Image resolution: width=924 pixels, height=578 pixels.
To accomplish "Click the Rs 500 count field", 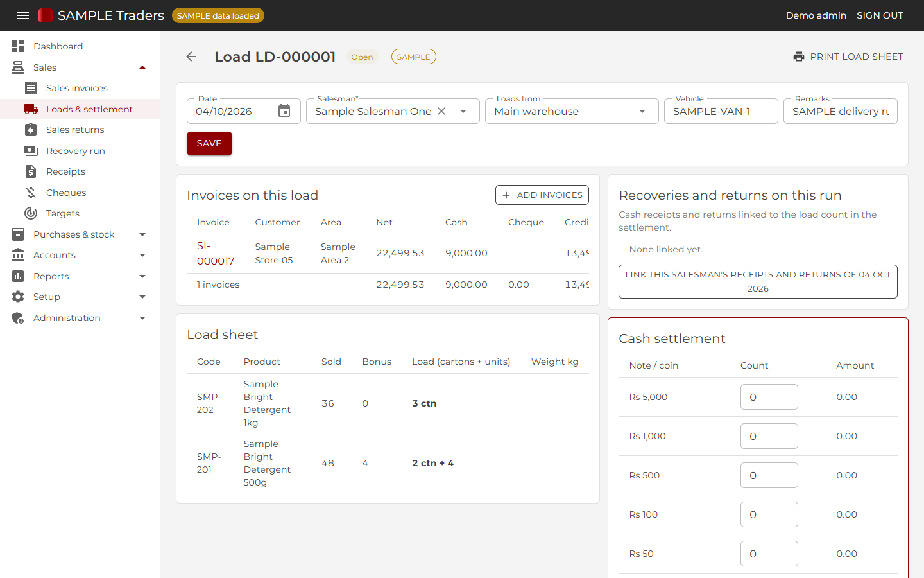I will [x=769, y=475].
